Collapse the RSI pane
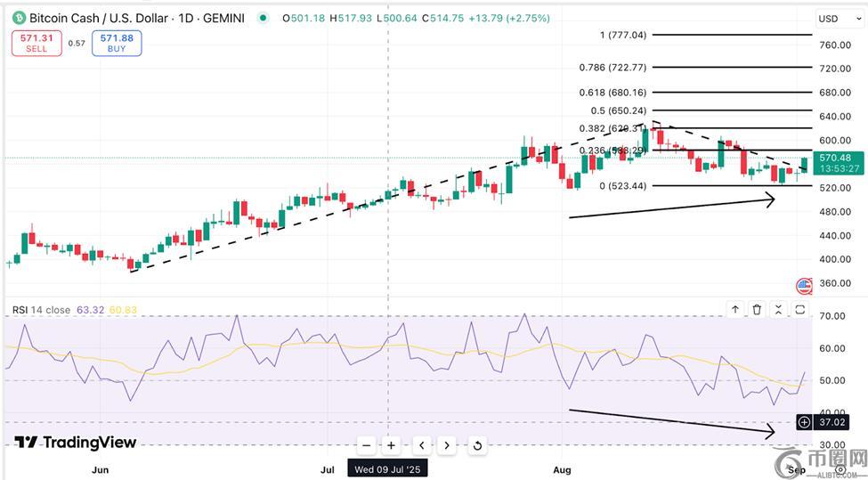This screenshot has width=868, height=480. [778, 310]
